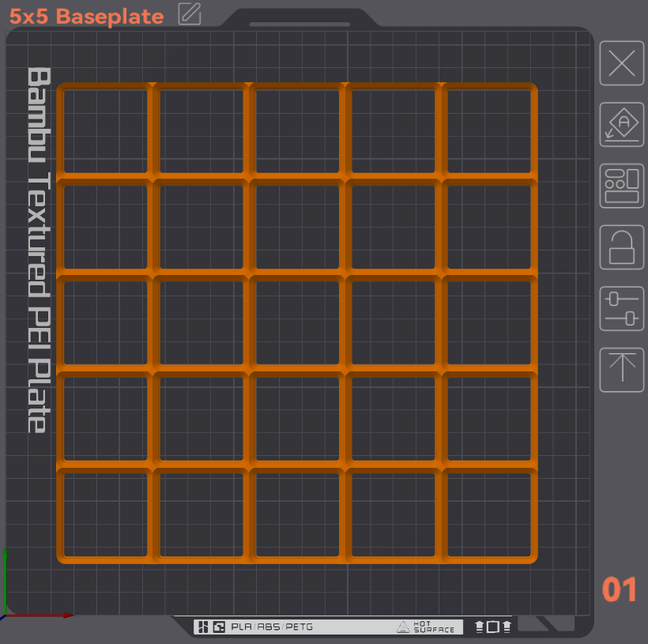The height and width of the screenshot is (644, 648).
Task: Click the plate loading arrows icon at bottom
Action: 492,627
